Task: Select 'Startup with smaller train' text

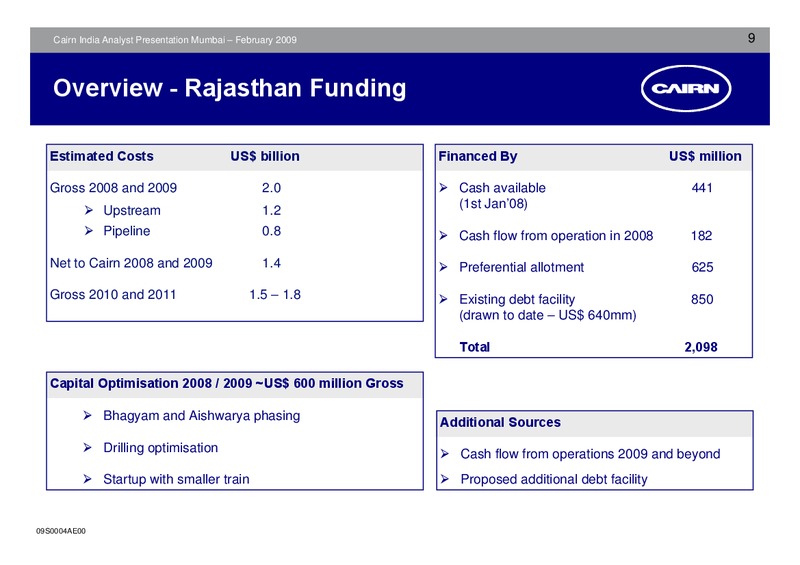Action: pos(176,479)
